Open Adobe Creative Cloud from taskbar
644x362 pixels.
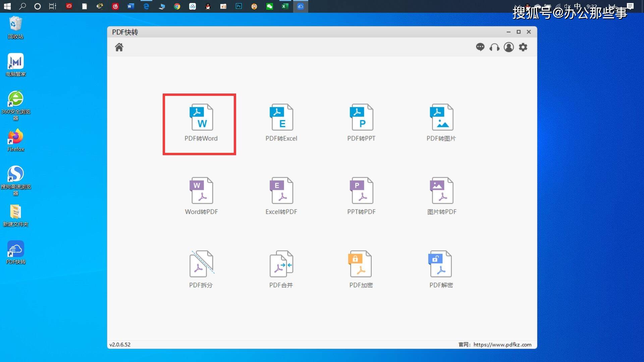(x=69, y=6)
